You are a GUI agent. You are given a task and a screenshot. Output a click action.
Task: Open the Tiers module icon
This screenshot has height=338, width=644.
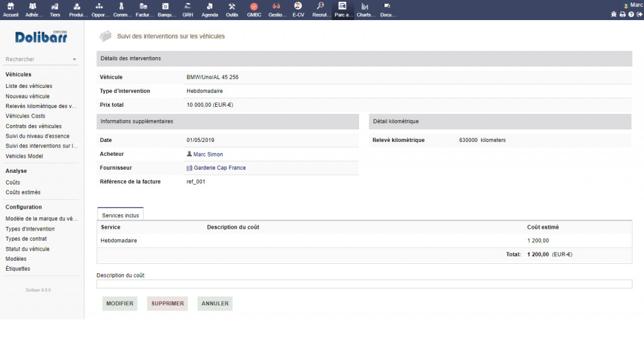click(55, 7)
